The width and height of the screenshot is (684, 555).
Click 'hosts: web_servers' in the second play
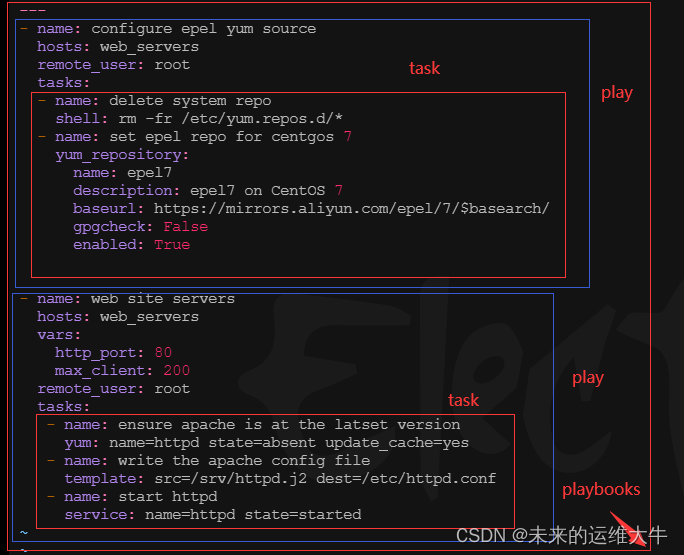coord(118,317)
